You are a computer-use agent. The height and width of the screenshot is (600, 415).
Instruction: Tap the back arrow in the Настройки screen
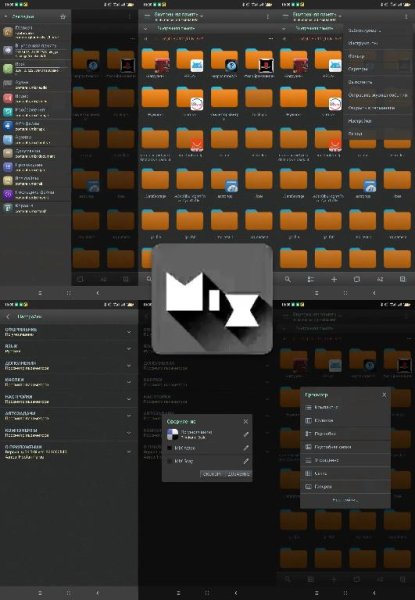[x=8, y=317]
